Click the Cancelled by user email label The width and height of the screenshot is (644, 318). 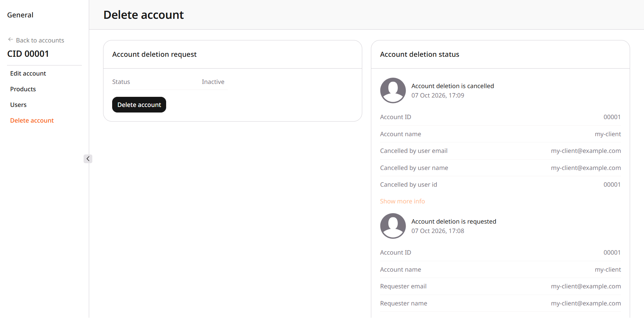[414, 151]
